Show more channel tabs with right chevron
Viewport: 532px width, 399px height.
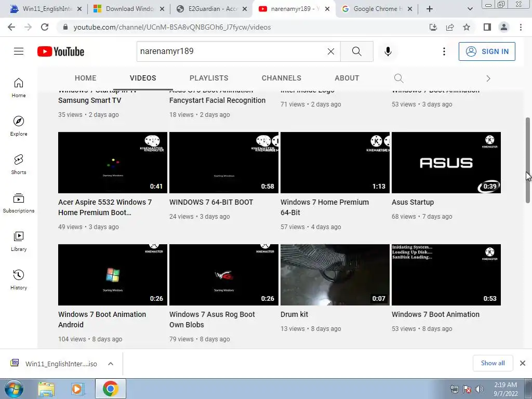488,78
